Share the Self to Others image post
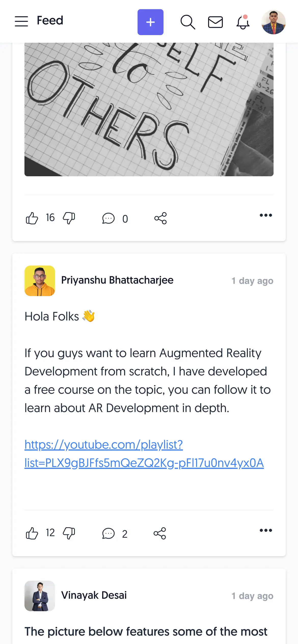 pyautogui.click(x=160, y=218)
